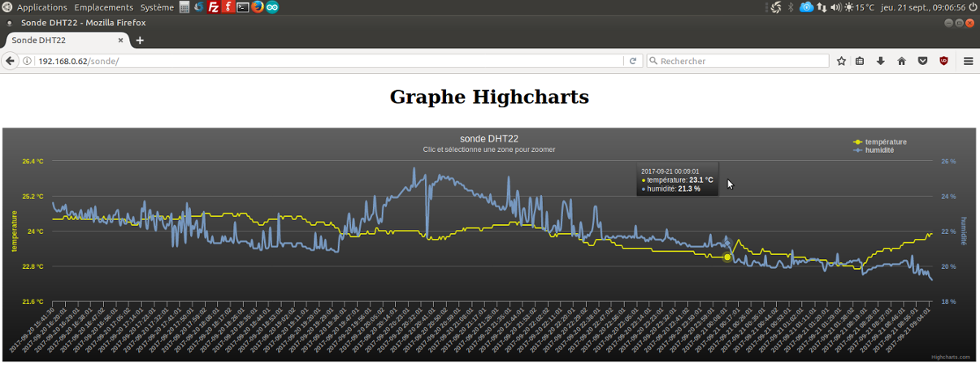Click the Highcharts.com credit link
The width and height of the screenshot is (980, 385).
[950, 357]
